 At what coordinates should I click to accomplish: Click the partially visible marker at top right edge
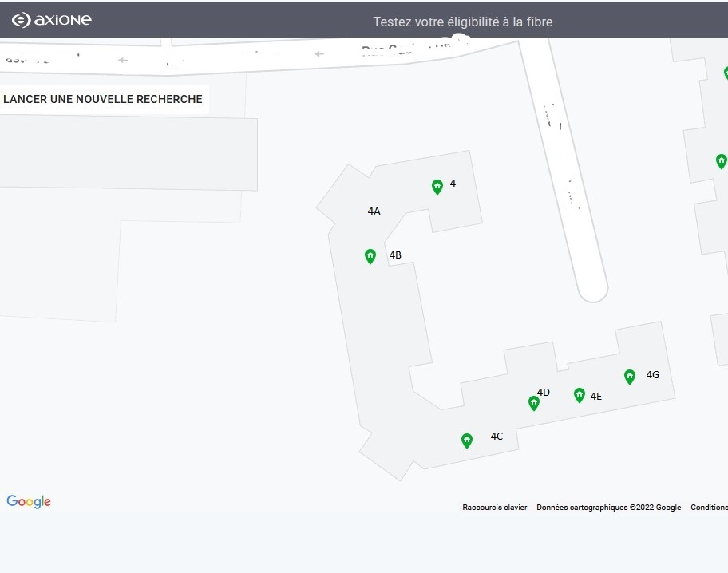coord(726,73)
